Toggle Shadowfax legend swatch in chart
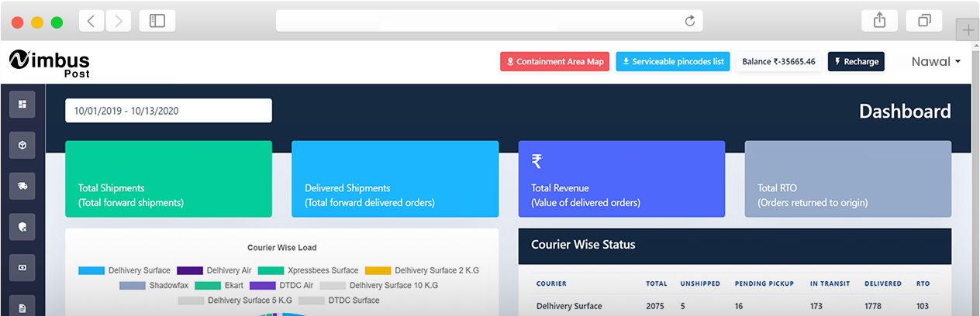This screenshot has height=316, width=980. [x=133, y=286]
